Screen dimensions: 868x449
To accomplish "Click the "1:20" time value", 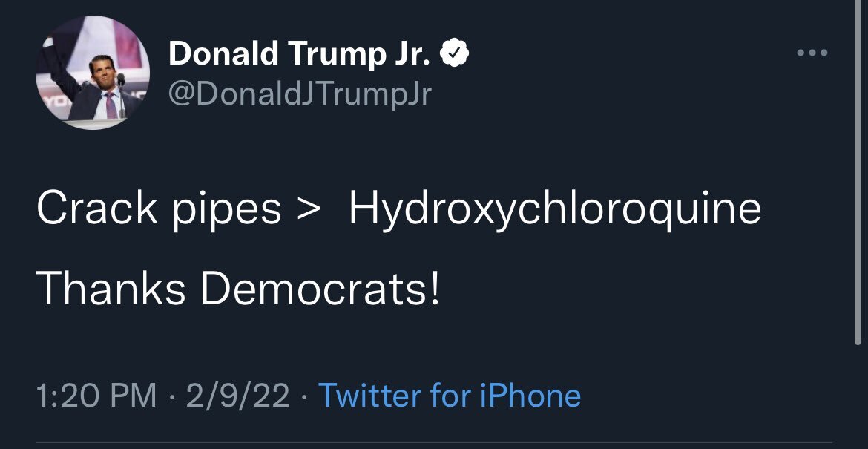I will coord(66,395).
